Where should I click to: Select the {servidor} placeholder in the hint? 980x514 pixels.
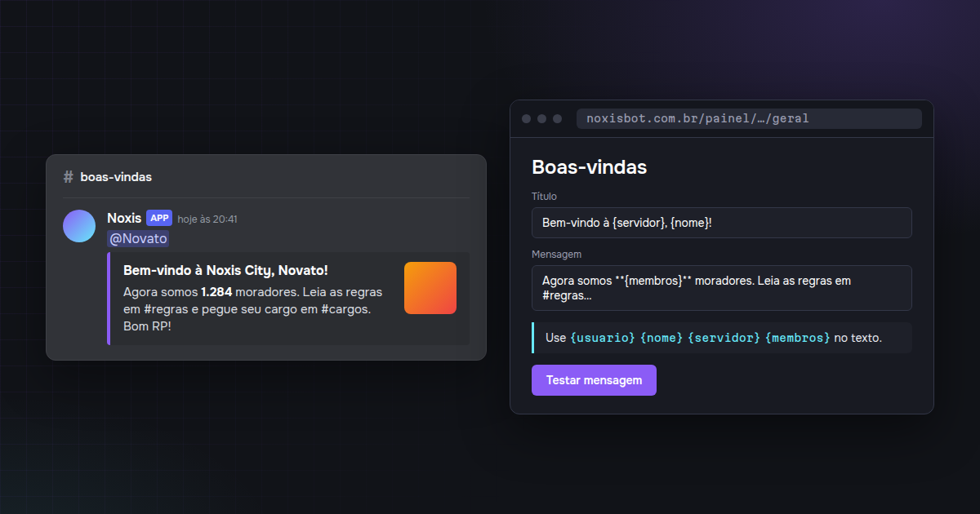coord(724,338)
